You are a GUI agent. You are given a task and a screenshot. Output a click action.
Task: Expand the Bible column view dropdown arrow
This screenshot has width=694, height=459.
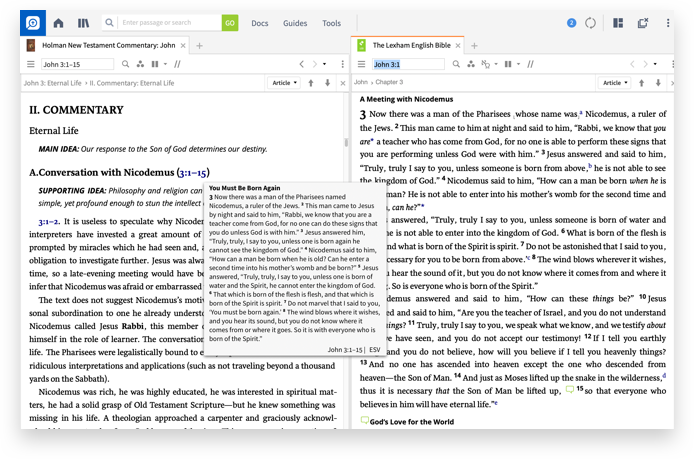point(519,64)
